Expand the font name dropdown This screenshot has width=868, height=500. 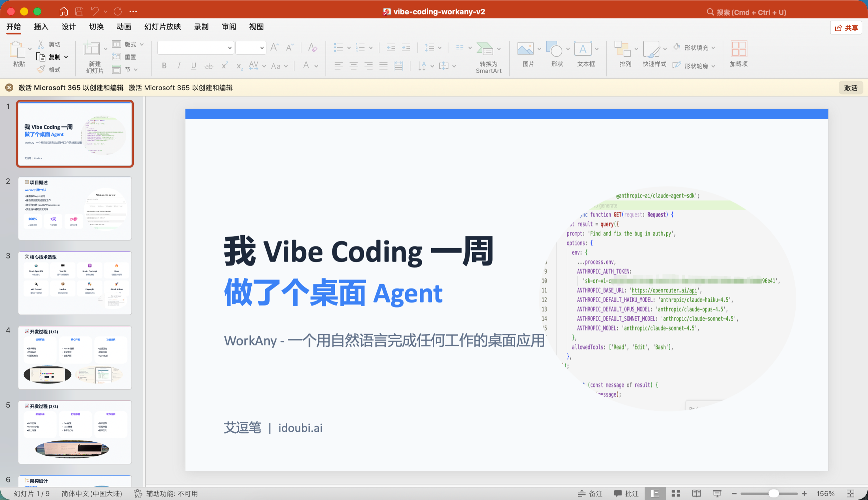pos(230,48)
